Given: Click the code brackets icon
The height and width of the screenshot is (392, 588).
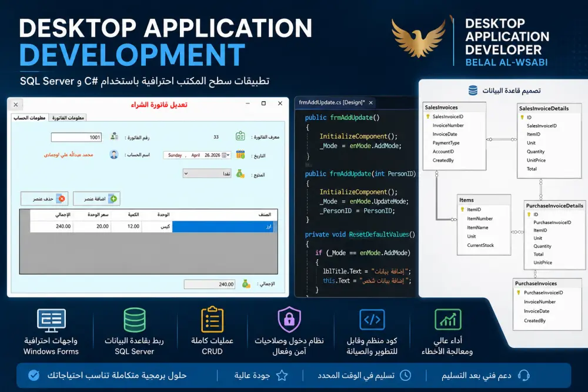Looking at the screenshot, I should 372,320.
